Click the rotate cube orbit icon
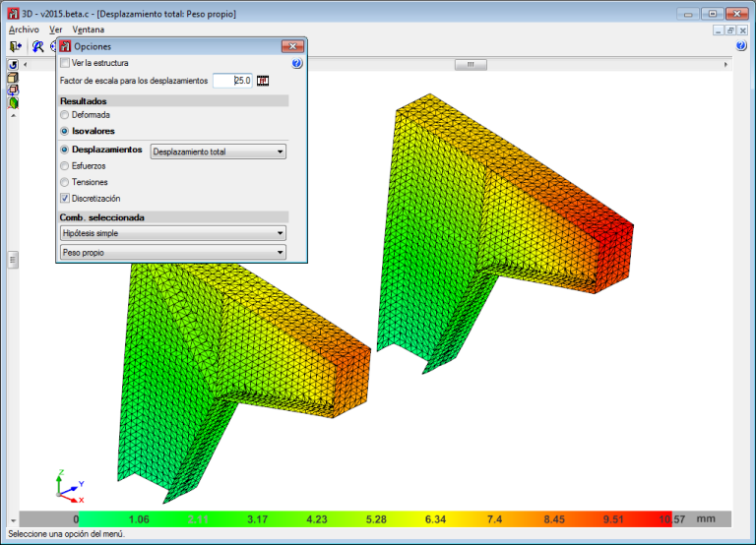Viewport: 756px width, 545px height. (13, 90)
